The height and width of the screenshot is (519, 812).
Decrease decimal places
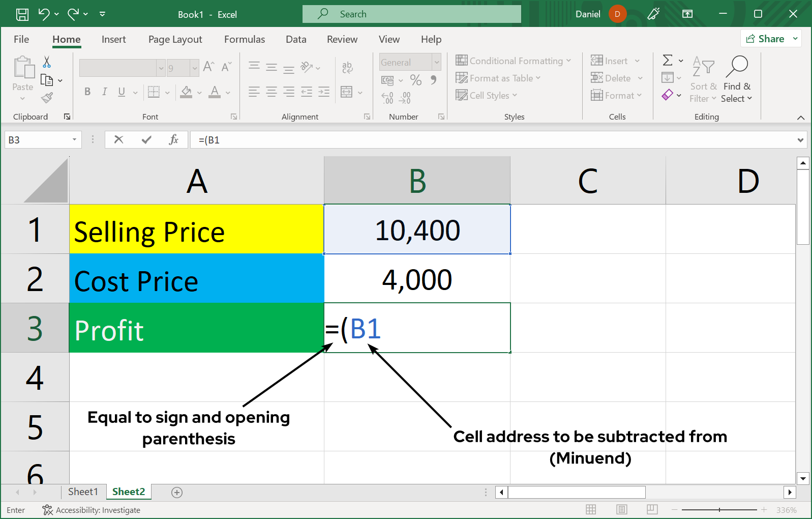point(405,98)
